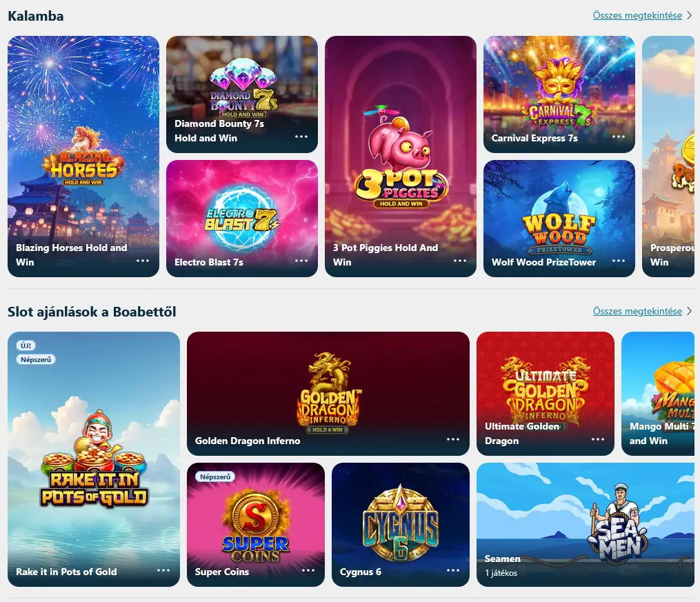Open options menu for 3 Pot Piggies
Viewport: 700px width, 602px height.
460,261
